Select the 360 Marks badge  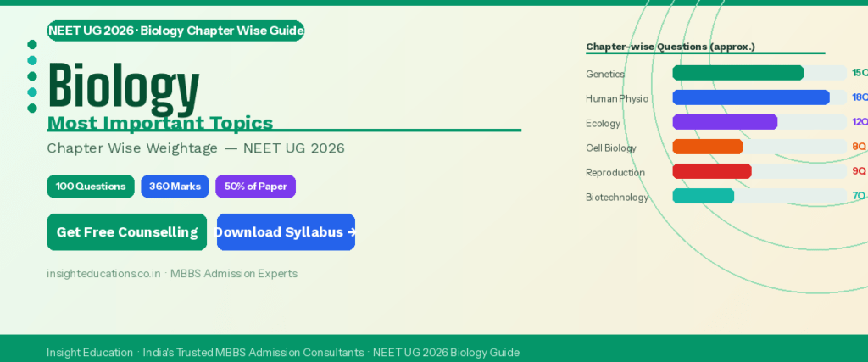point(175,187)
